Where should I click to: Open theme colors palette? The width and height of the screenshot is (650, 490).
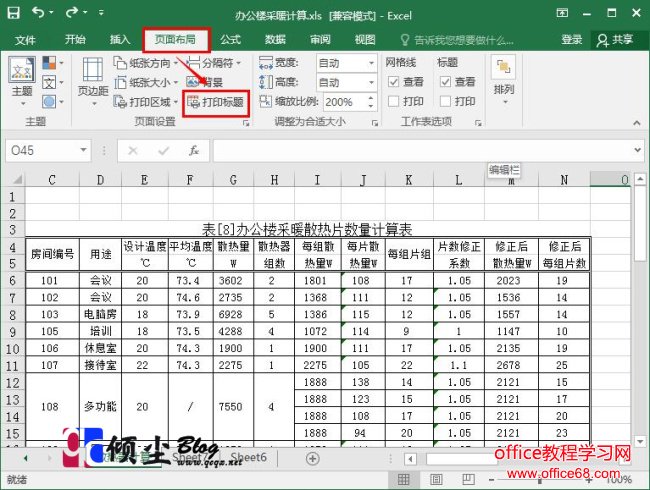pyautogui.click(x=53, y=63)
